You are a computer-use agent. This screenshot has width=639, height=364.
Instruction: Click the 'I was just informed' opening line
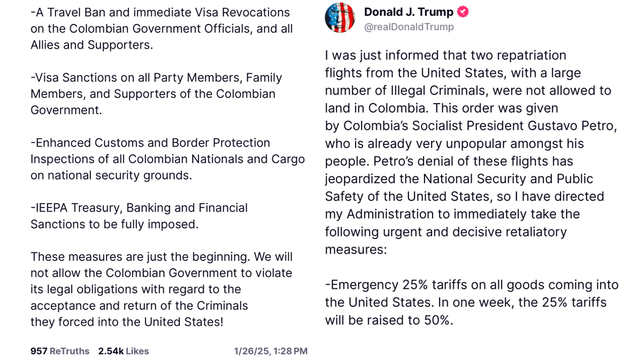445,55
